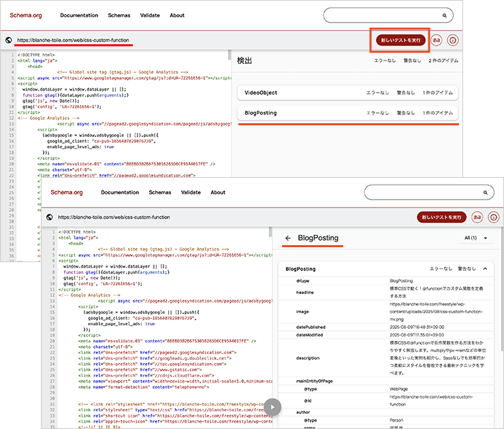Open Schemas menu in back window
Image resolution: width=504 pixels, height=429 pixels.
point(119,16)
